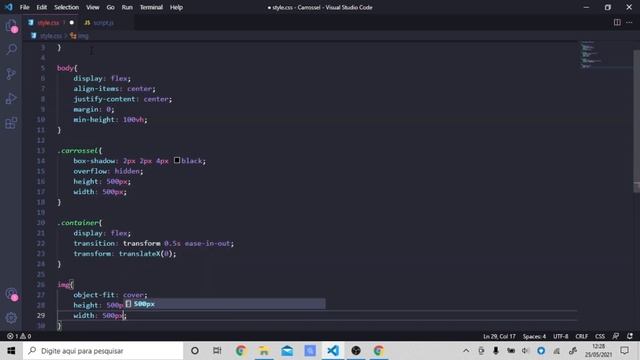Click UTF-8 encoding in status bar
640x360 pixels.
click(x=560, y=336)
